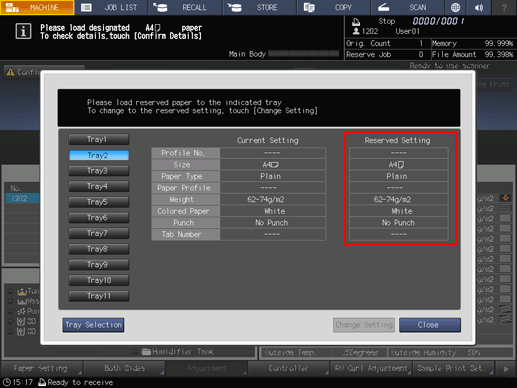Click current setting Colored Paper White value
This screenshot has width=517, height=388.
[273, 211]
